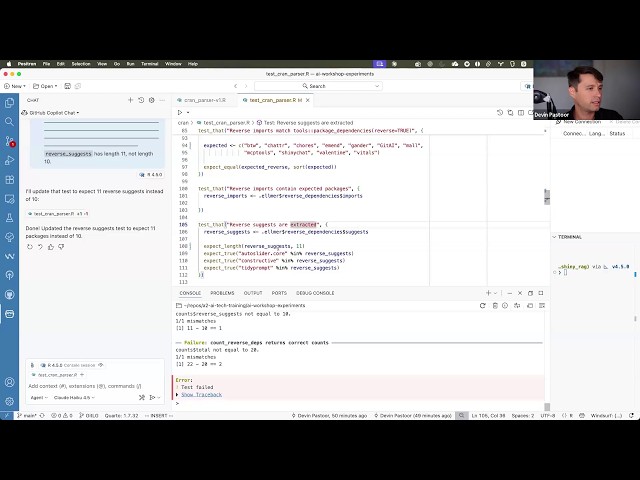Image resolution: width=640 pixels, height=480 pixels.
Task: Show chat history icon
Action: tap(141, 100)
